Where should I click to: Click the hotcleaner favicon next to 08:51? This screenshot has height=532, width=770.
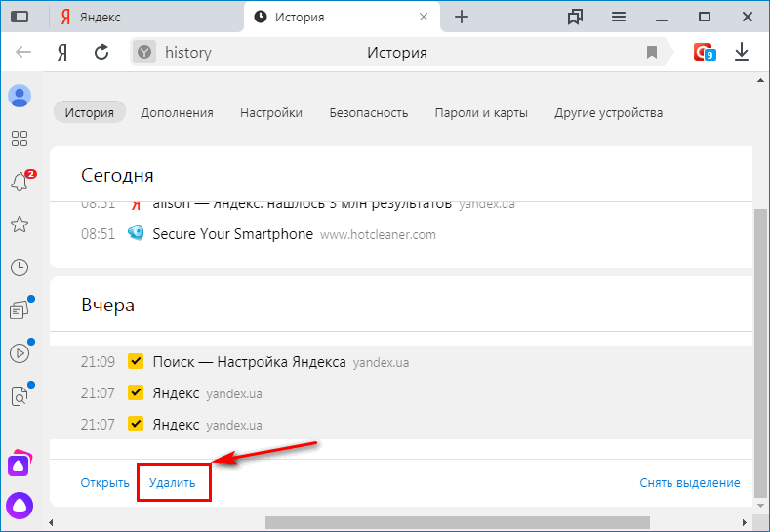coord(136,233)
